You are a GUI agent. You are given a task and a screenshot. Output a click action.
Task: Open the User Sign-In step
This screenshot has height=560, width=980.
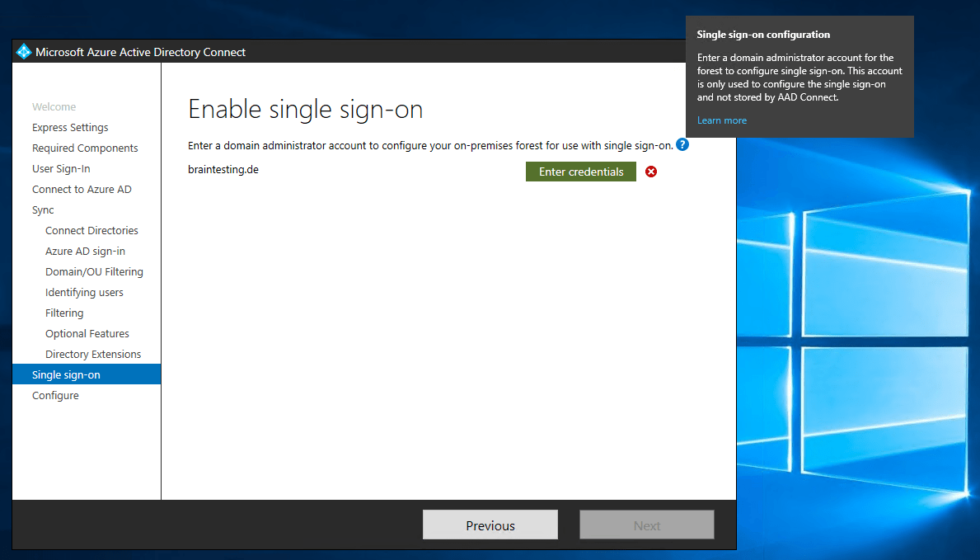click(x=61, y=169)
